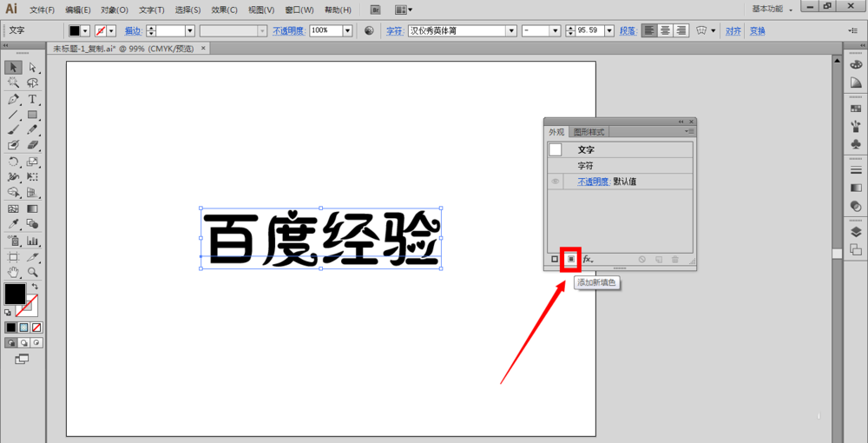Select the Free Transform tool

(33, 177)
